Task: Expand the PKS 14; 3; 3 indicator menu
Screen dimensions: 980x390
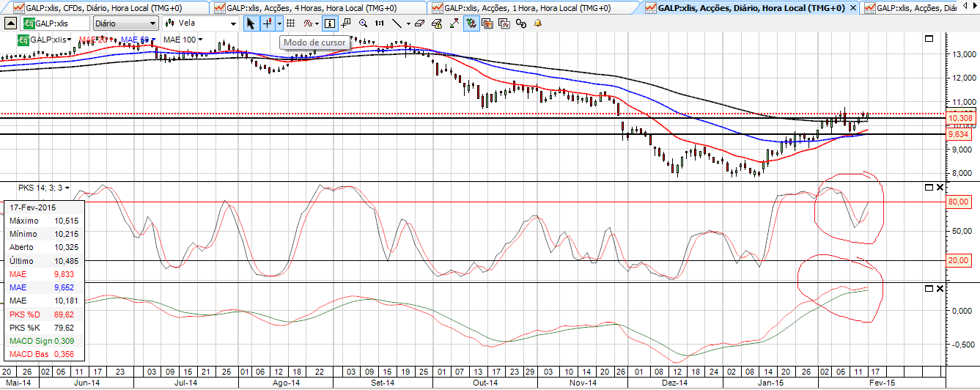Action: point(67,188)
